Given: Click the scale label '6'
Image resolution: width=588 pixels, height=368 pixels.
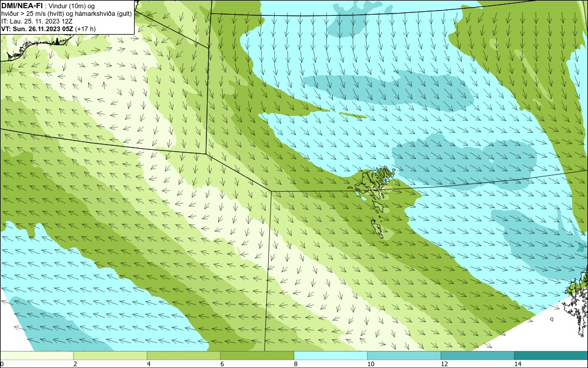Looking at the screenshot, I should tap(222, 364).
